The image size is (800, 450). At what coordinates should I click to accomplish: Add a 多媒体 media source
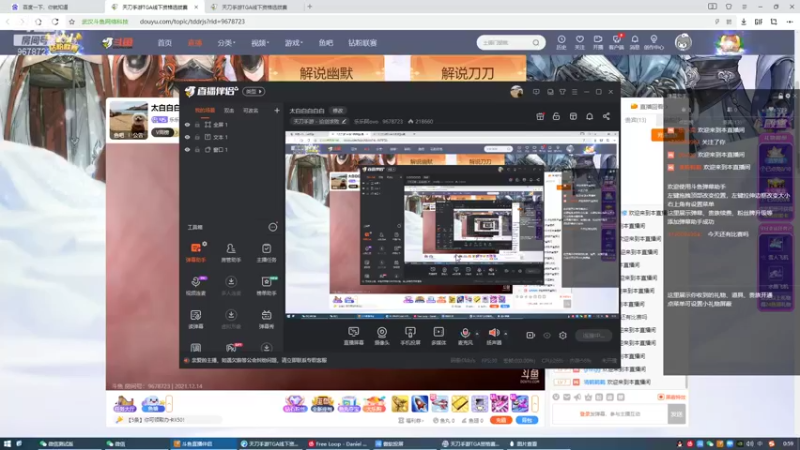pyautogui.click(x=439, y=336)
